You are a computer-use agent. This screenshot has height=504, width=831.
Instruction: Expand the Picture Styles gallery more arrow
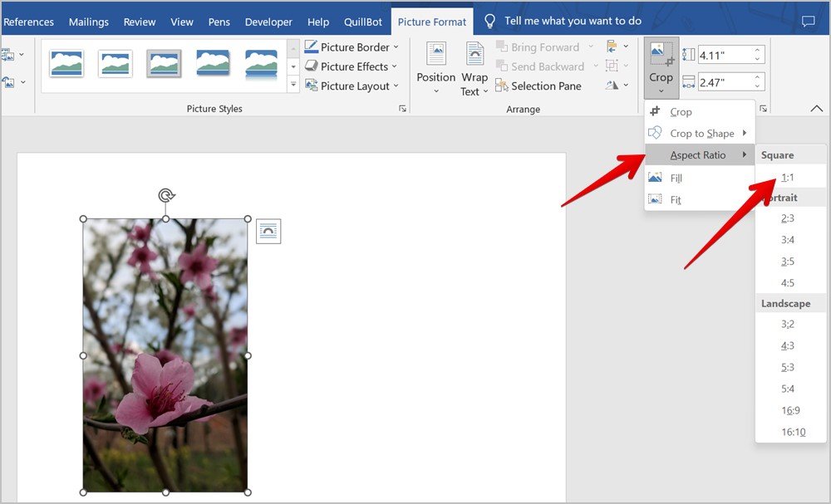[293, 85]
